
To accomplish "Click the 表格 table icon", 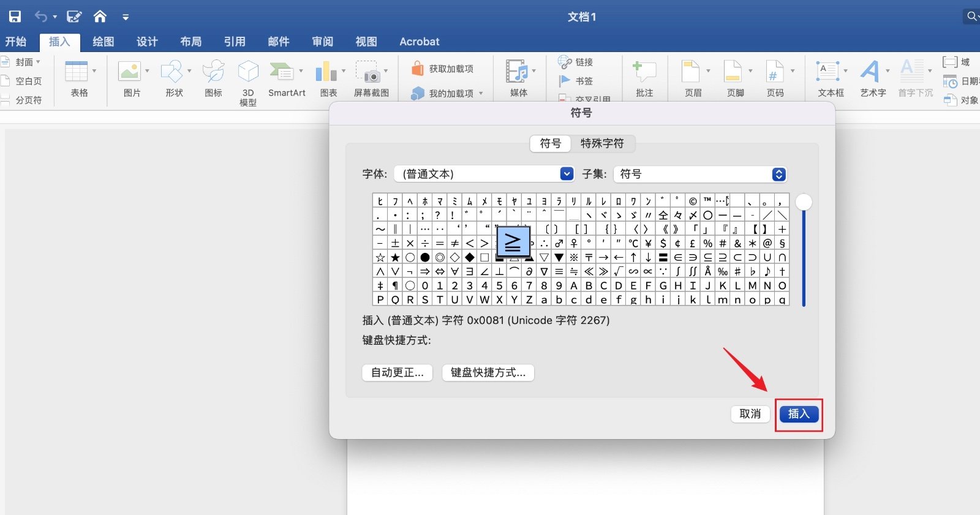I will point(77,71).
